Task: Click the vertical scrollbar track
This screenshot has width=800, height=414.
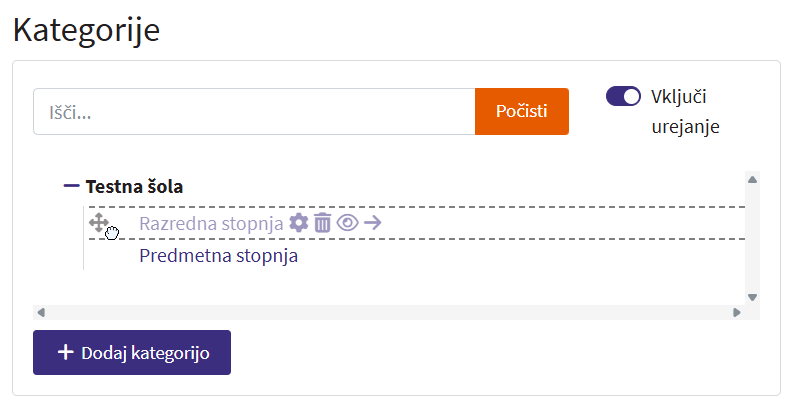Action: coord(752,238)
